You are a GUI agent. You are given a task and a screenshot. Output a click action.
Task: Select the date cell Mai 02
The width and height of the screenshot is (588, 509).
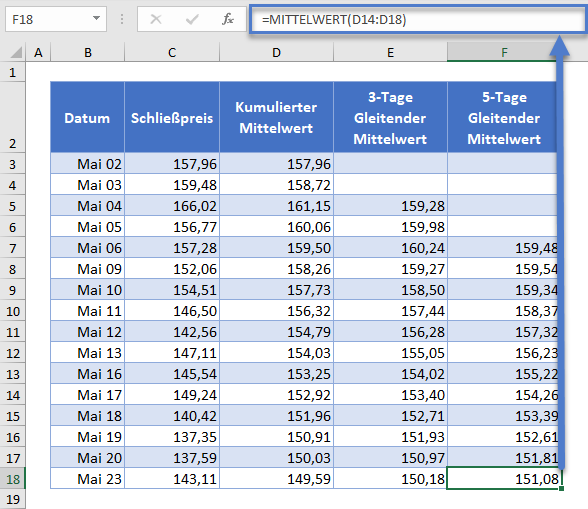click(x=87, y=164)
